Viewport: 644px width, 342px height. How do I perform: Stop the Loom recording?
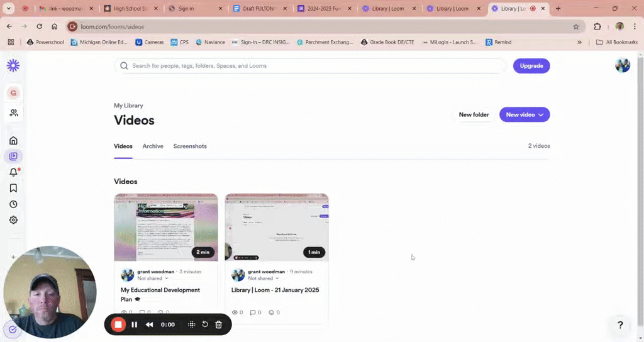pyautogui.click(x=118, y=325)
